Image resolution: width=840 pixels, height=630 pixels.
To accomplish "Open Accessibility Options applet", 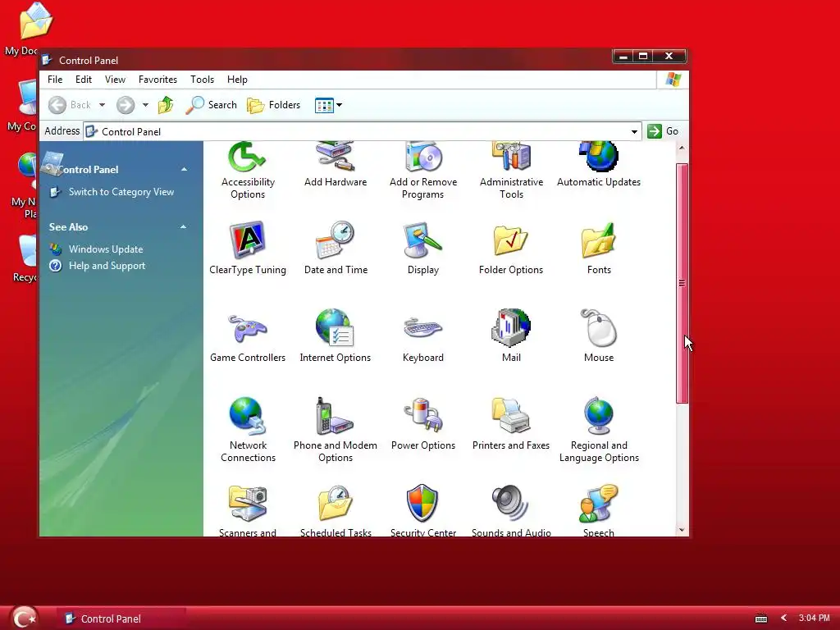I will 248,171.
